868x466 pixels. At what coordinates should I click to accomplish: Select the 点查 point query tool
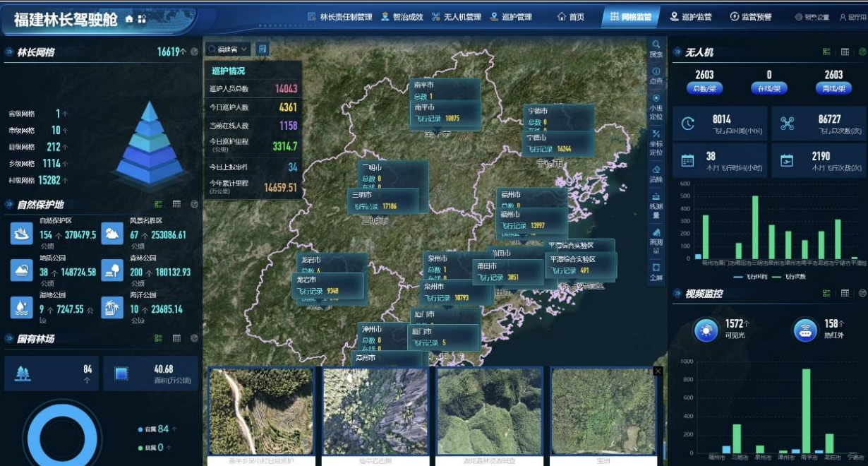656,75
